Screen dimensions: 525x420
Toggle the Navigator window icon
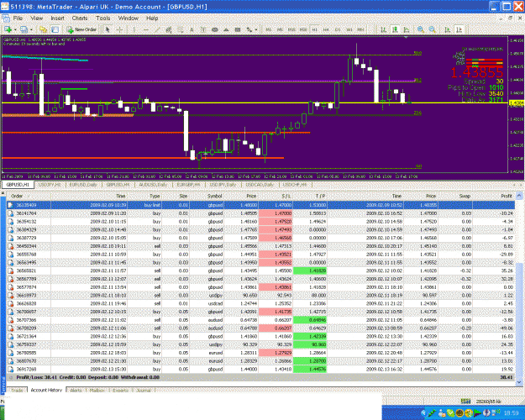click(55, 29)
